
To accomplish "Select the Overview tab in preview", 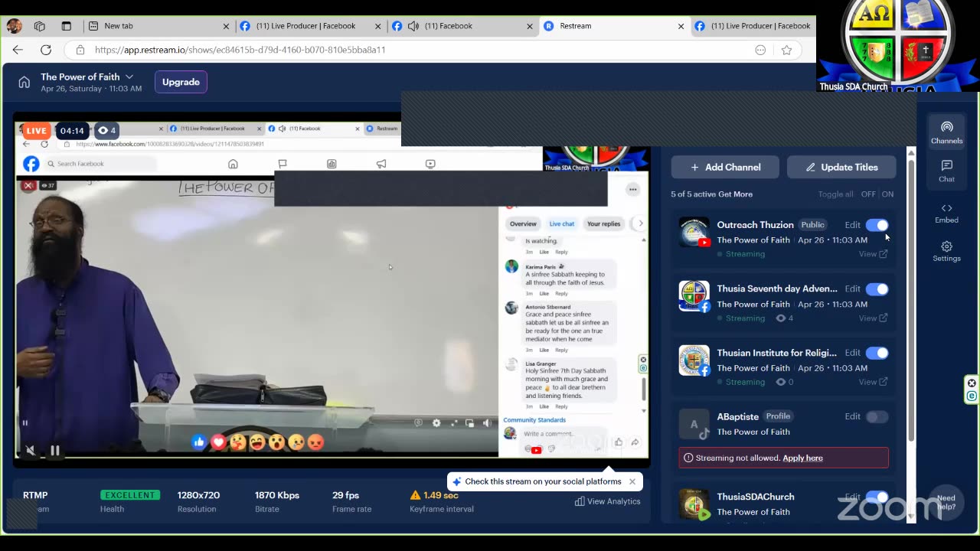I will pos(523,224).
